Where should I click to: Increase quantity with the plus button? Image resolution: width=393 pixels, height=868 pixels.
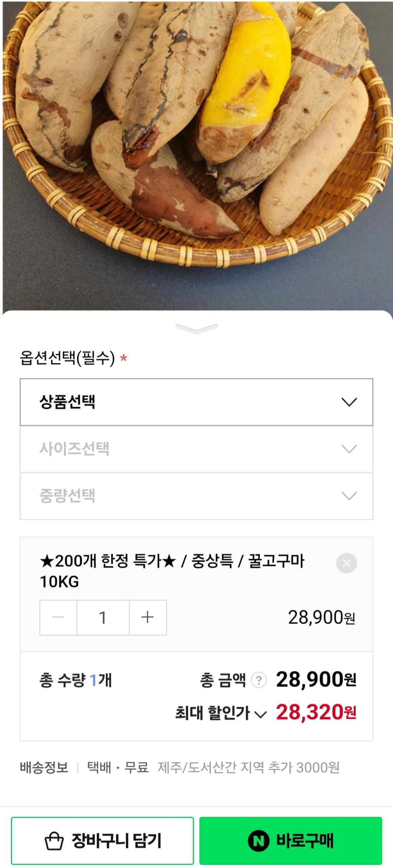coord(148,617)
